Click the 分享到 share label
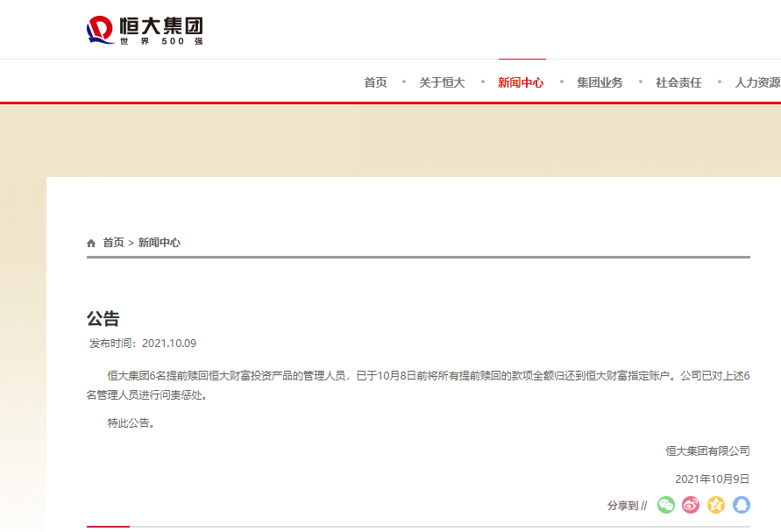This screenshot has width=781, height=532. tap(626, 506)
